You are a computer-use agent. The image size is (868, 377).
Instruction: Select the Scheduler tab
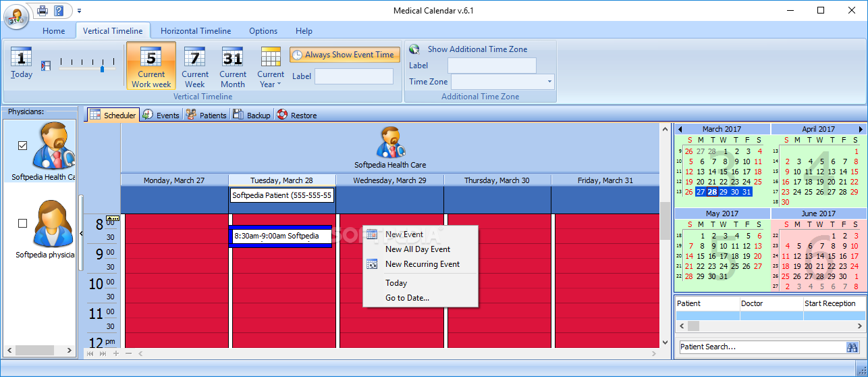[x=113, y=115]
